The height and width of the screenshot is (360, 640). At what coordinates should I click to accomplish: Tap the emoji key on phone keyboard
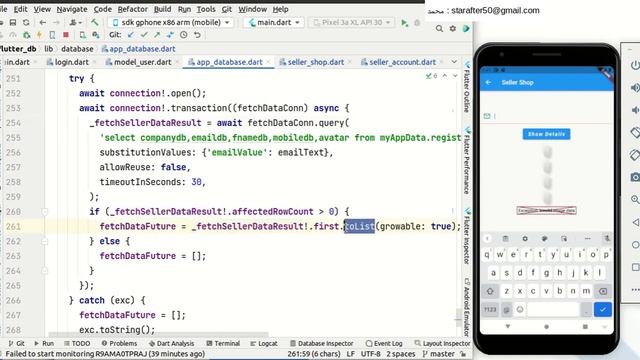[x=520, y=309]
